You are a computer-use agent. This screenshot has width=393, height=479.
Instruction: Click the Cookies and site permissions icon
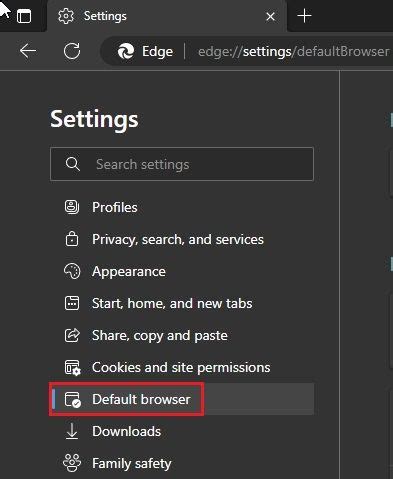coord(72,367)
